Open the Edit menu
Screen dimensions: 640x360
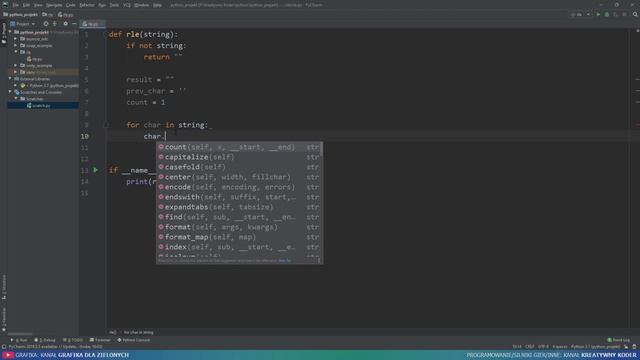[26, 5]
